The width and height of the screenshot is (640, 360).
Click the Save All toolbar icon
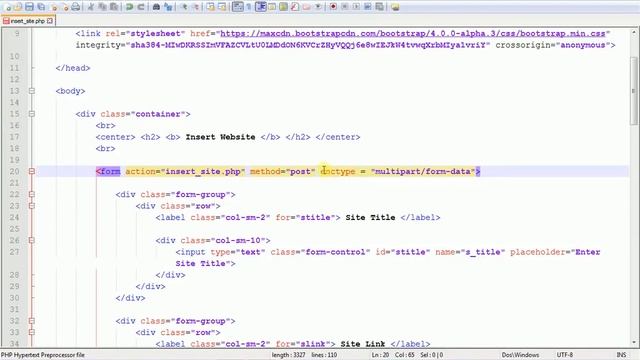[x=41, y=7]
